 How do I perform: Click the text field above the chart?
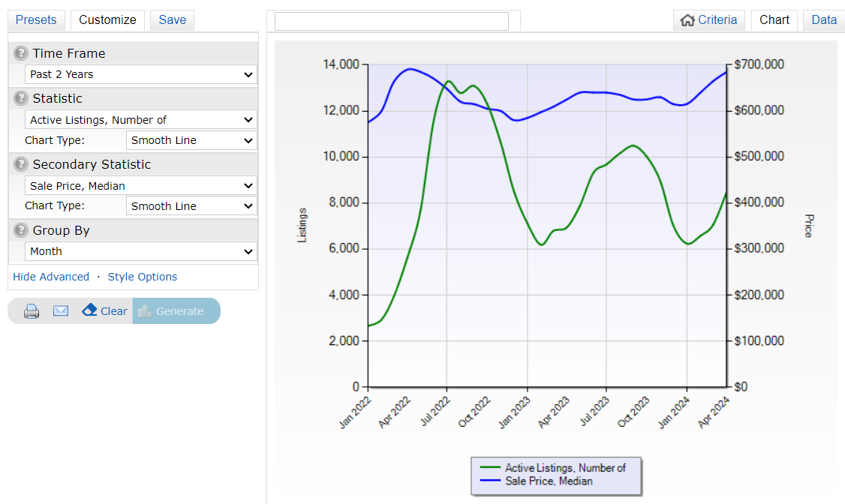391,21
